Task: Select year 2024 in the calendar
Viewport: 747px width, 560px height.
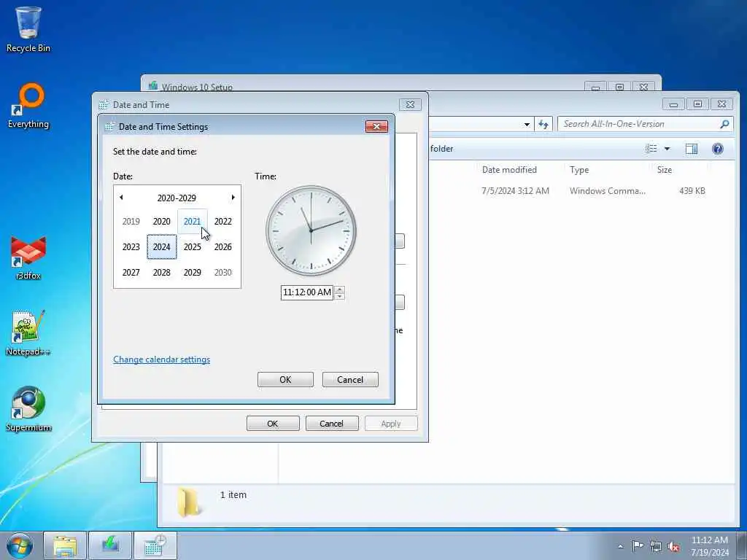Action: [x=161, y=246]
